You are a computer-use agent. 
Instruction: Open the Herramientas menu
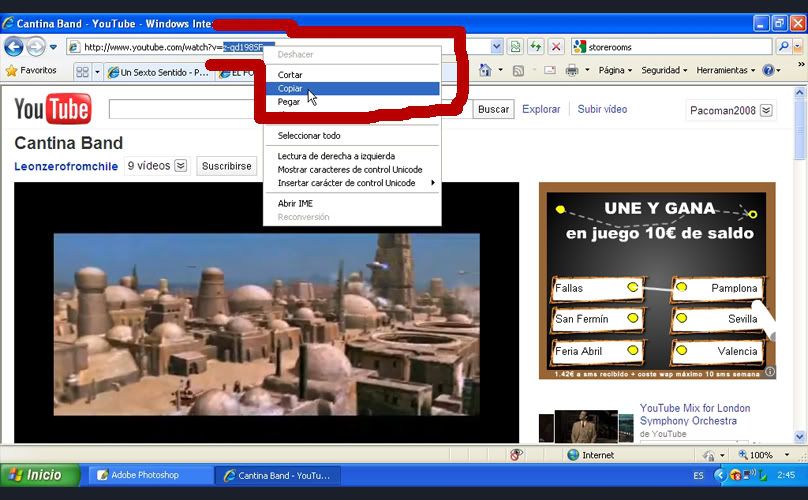[726, 70]
